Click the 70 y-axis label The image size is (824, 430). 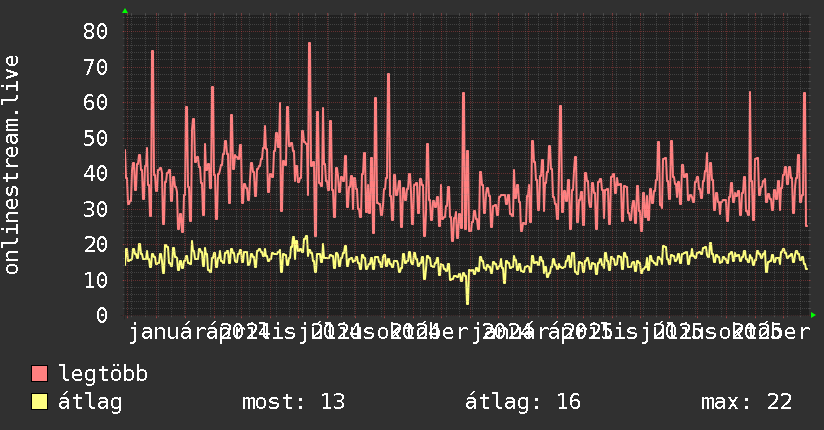pos(95,67)
